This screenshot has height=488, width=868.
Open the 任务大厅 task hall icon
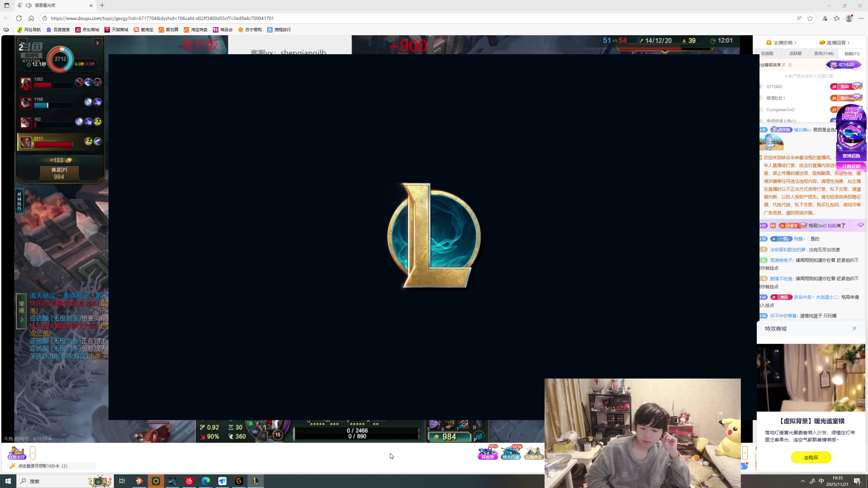pyautogui.click(x=17, y=453)
